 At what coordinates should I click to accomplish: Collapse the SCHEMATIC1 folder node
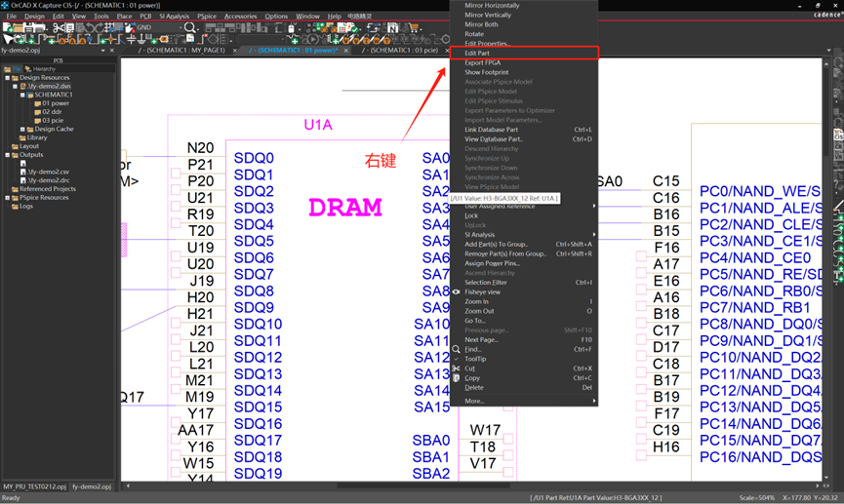22,95
